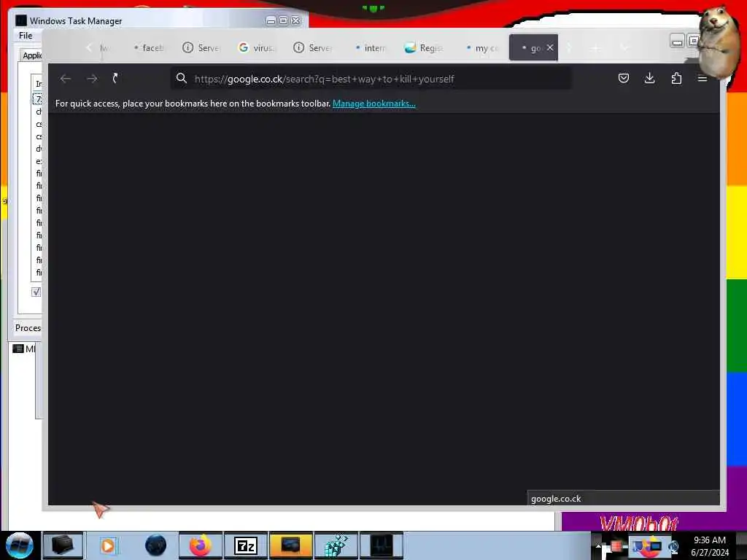This screenshot has height=560, width=747.
Task: Go back using the Firefox back arrow
Action: 66,79
